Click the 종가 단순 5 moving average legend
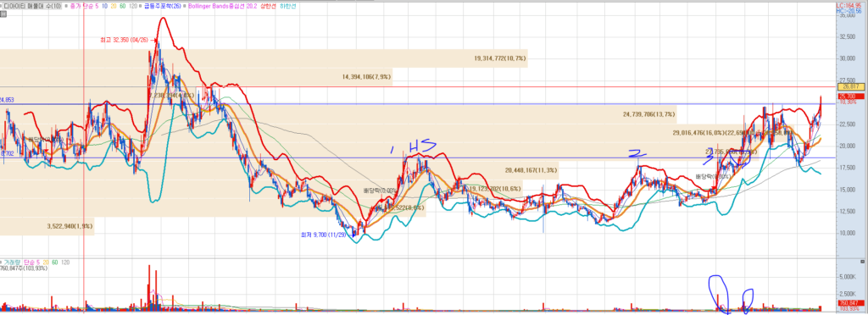The height and width of the screenshot is (315, 868). 84,6
